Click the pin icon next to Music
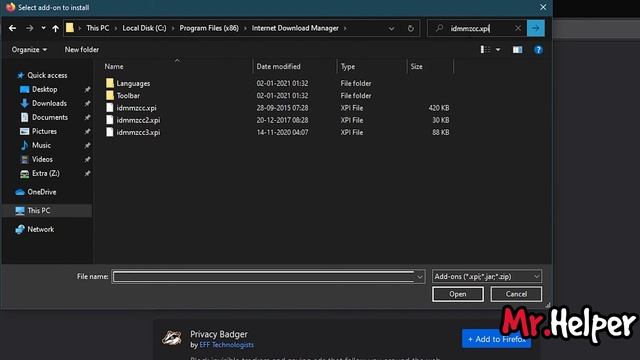Viewport: 640px width, 360px height. click(87, 145)
